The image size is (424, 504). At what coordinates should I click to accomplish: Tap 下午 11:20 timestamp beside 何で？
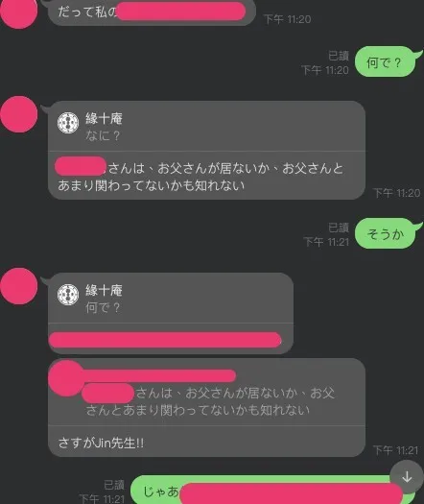pos(325,70)
